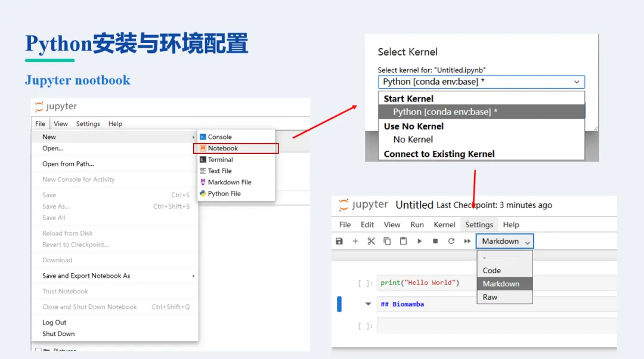Click the Select Kernel dialog resize handle
The image size is (644, 359).
[x=596, y=129]
